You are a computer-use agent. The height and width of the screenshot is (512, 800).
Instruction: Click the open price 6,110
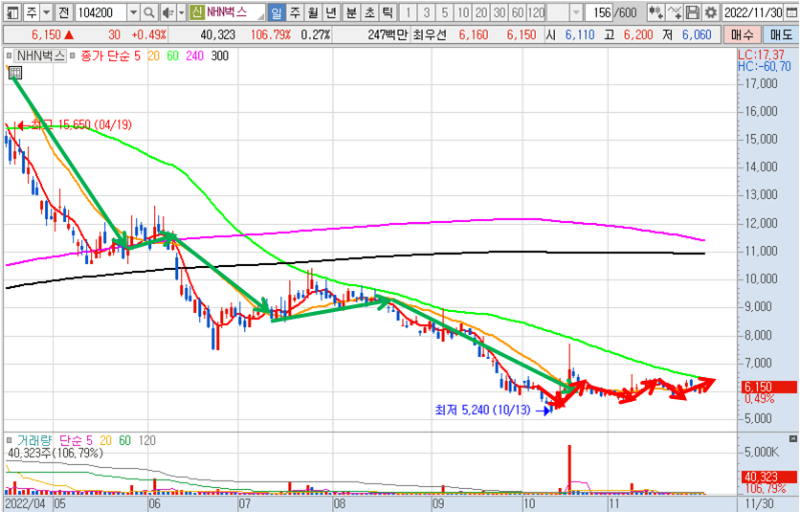580,35
